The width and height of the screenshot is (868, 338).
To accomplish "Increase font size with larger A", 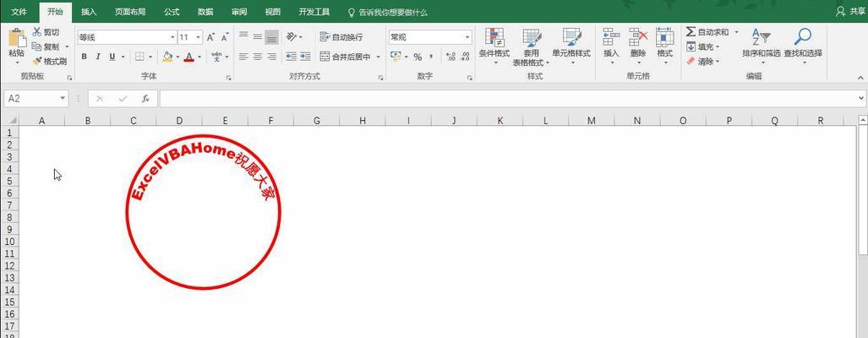I will click(210, 38).
